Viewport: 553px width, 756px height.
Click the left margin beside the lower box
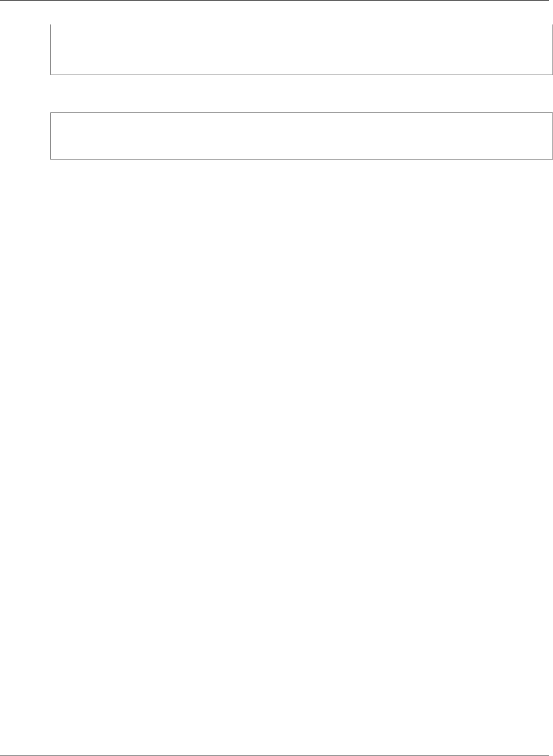[x=25, y=136]
